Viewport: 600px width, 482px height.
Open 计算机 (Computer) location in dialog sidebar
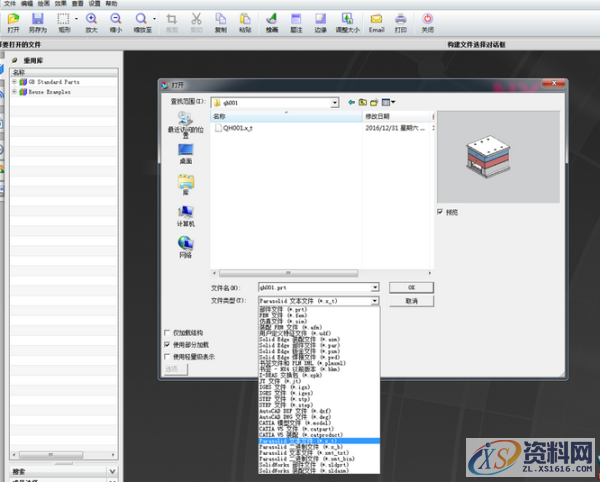point(185,216)
